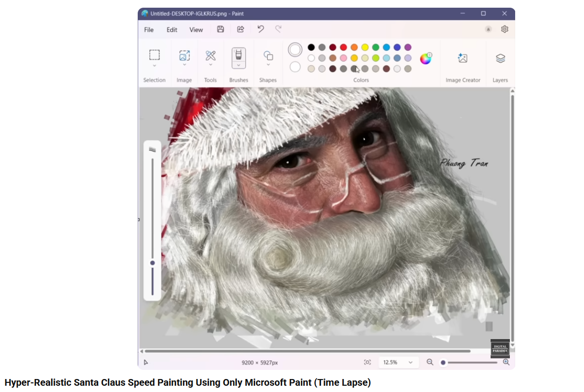Screen dimensions: 584x392
Task: Click the Share icon in menu bar
Action: (x=240, y=29)
